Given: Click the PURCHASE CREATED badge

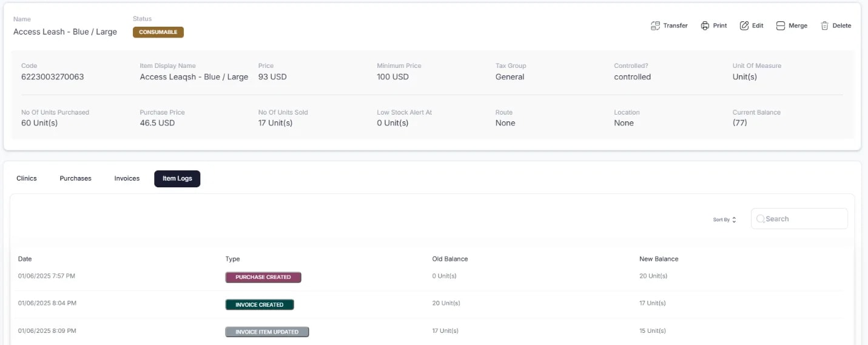Looking at the screenshot, I should 263,277.
